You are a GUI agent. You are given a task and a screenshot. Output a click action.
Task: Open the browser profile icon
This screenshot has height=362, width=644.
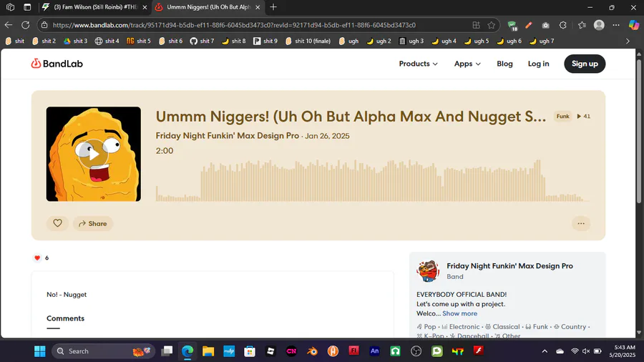pyautogui.click(x=599, y=25)
